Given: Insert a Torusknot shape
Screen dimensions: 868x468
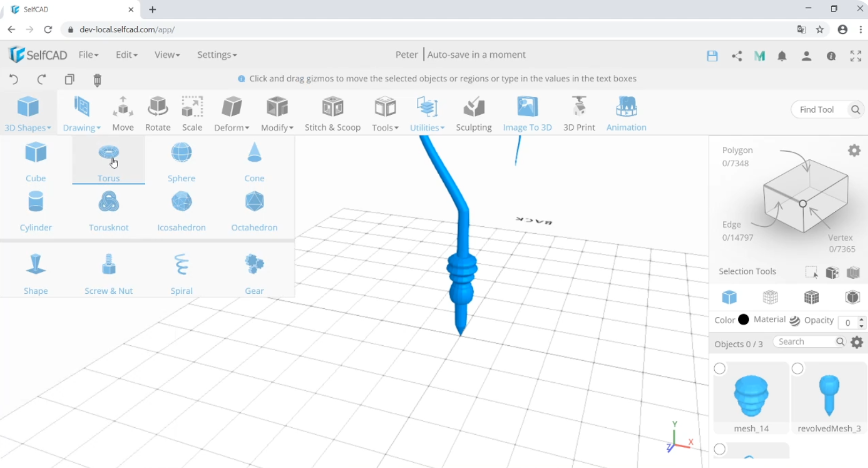Looking at the screenshot, I should [x=109, y=211].
